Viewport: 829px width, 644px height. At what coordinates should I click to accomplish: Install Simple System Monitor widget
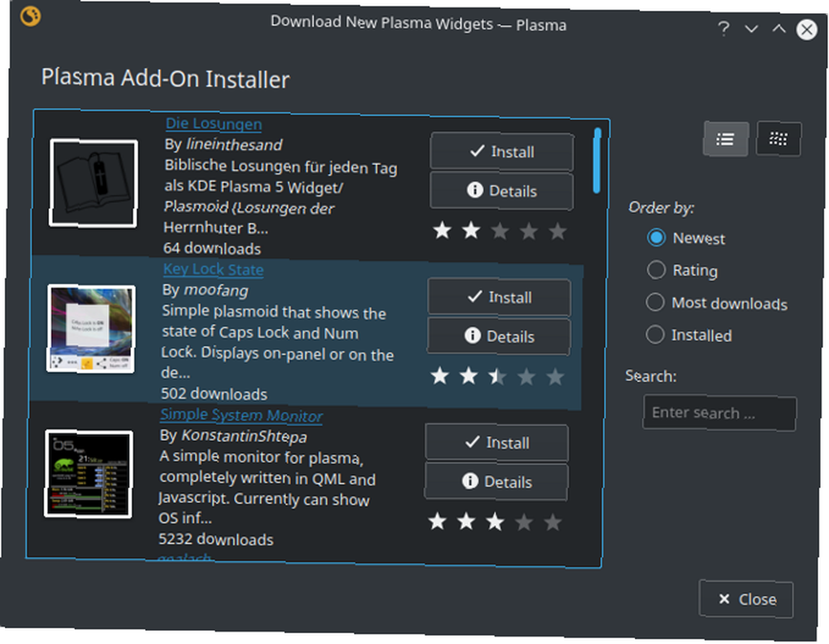(x=497, y=443)
